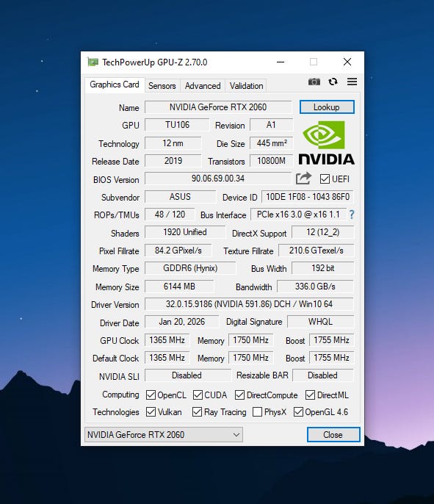Click the Default Clock row Memory value 1750 MHz
The height and width of the screenshot is (504, 434).
click(x=251, y=358)
